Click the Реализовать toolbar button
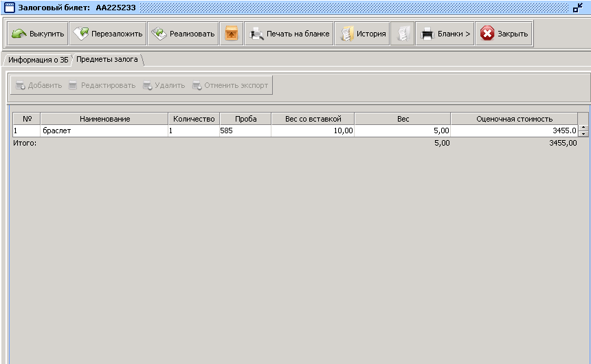Image resolution: width=591 pixels, height=364 pixels. pos(183,34)
